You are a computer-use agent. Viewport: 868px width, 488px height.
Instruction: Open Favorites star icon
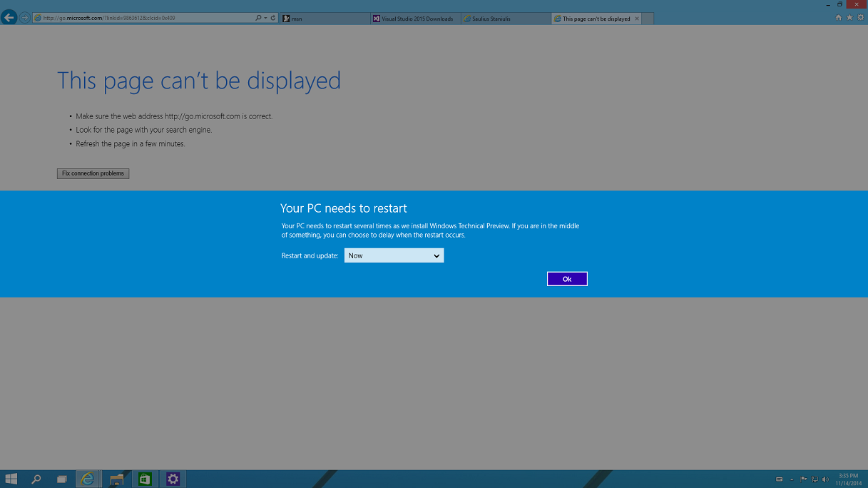coord(849,18)
